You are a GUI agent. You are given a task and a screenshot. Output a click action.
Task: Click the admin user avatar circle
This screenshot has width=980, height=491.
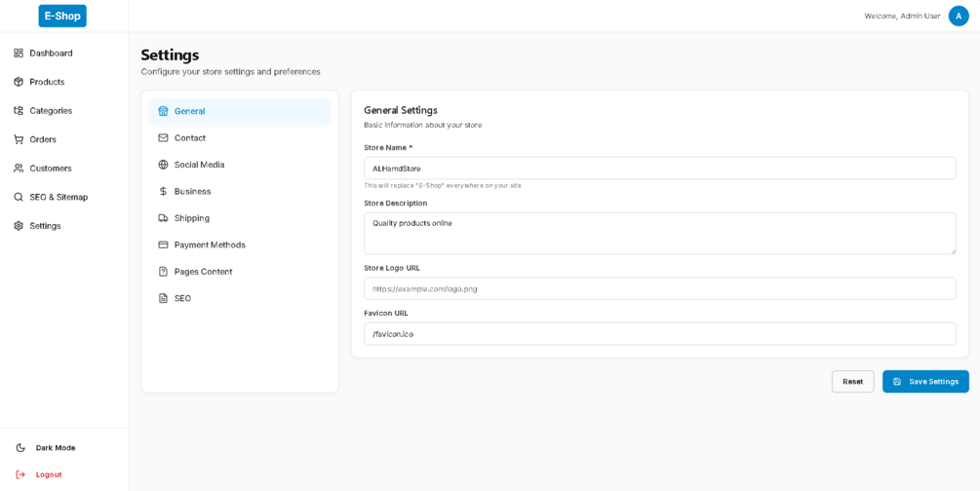point(959,17)
